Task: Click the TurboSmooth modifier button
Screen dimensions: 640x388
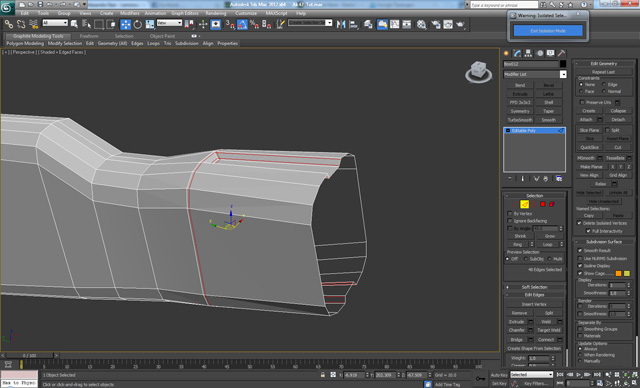Action: tap(520, 120)
